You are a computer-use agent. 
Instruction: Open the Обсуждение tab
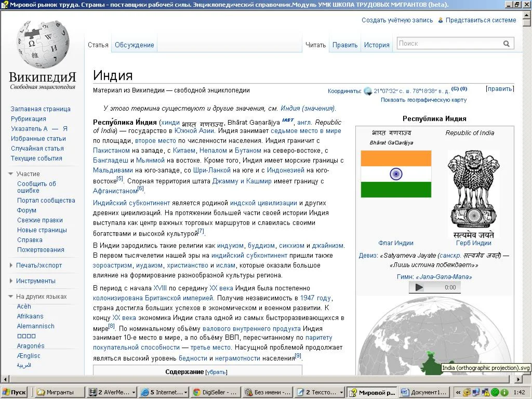point(135,45)
